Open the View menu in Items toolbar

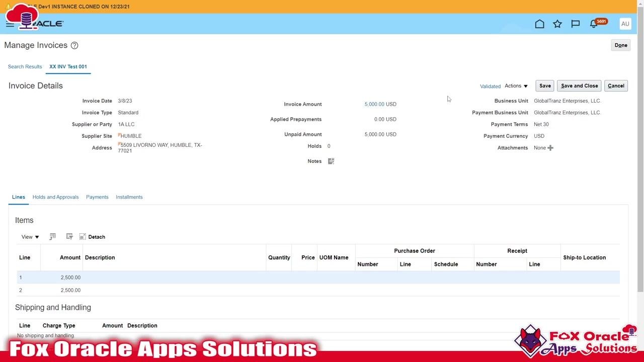(x=30, y=237)
